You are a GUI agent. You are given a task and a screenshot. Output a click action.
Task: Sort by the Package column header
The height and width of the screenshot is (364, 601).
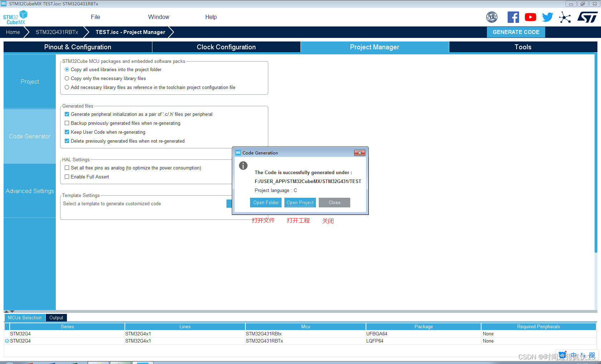424,326
